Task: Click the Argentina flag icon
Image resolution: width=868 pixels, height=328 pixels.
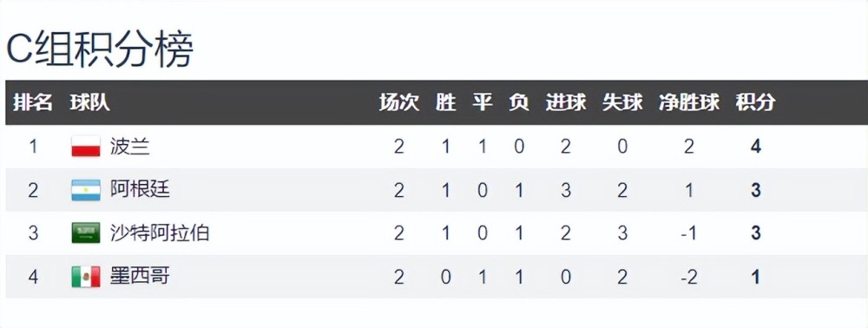Action: click(x=86, y=190)
